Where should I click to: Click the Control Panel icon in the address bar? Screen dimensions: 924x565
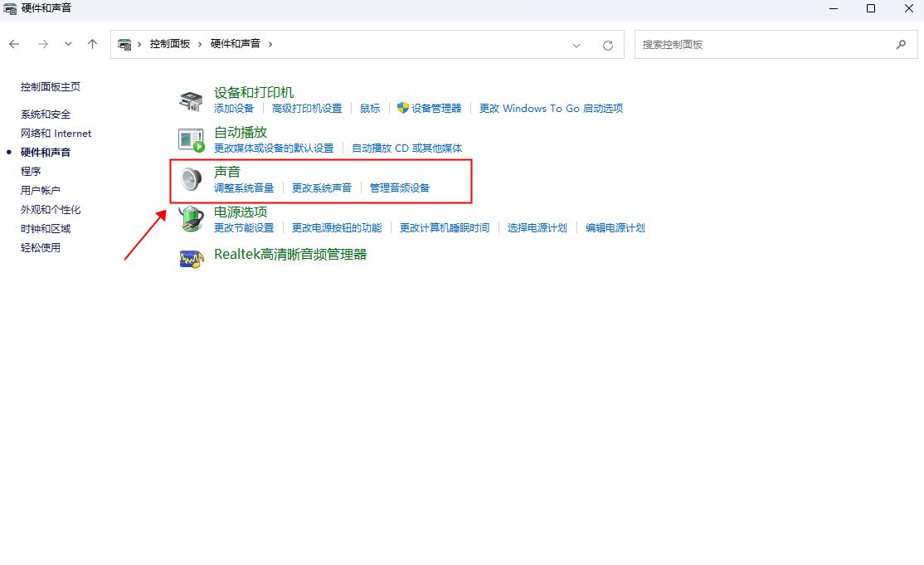124,43
